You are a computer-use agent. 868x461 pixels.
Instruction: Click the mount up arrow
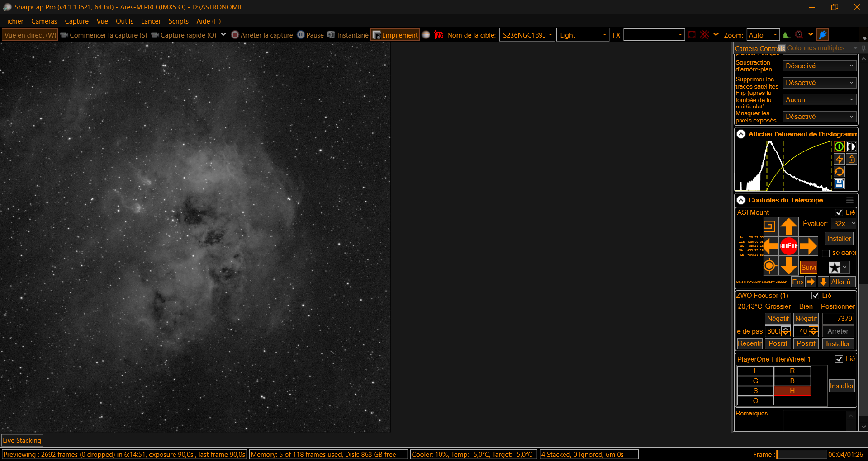[x=789, y=226]
